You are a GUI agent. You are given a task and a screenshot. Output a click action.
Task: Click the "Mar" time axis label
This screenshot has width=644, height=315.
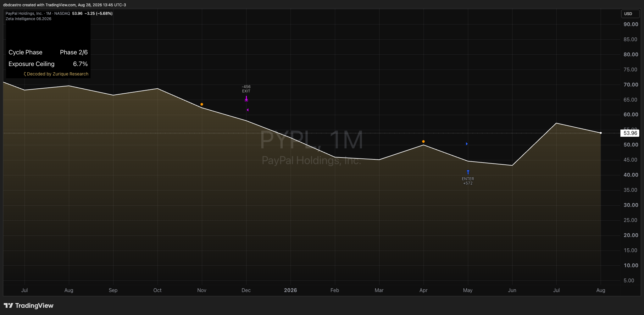(x=379, y=290)
